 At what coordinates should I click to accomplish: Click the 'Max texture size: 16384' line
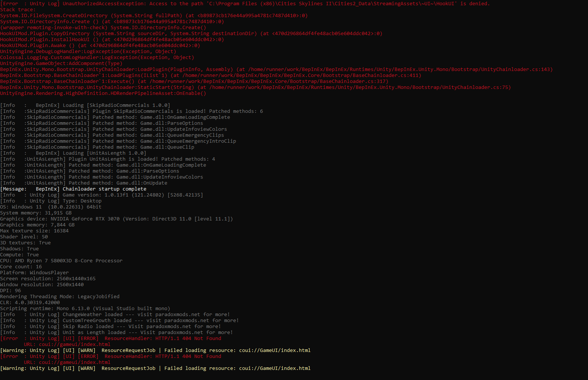[34, 231]
